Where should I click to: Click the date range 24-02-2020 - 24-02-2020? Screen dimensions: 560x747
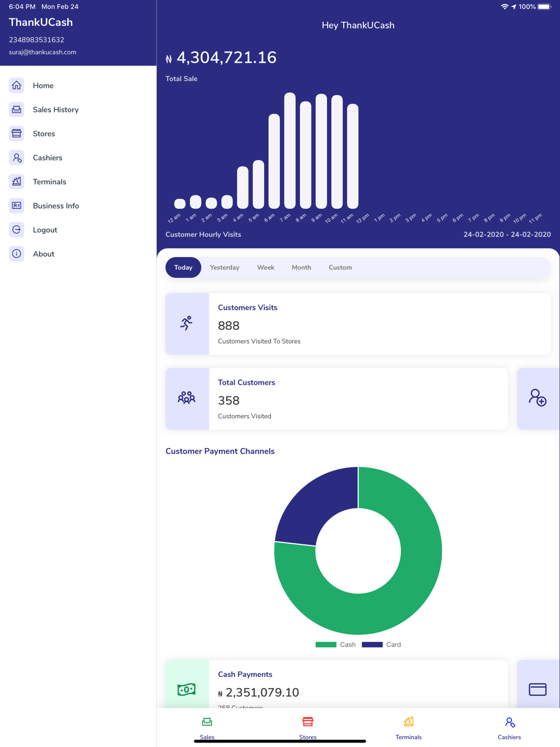[x=507, y=235]
